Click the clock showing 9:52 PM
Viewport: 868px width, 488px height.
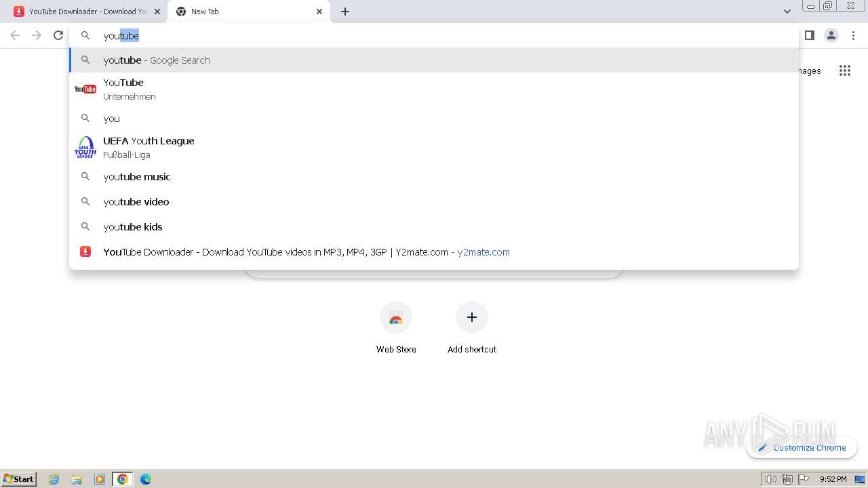coord(833,479)
